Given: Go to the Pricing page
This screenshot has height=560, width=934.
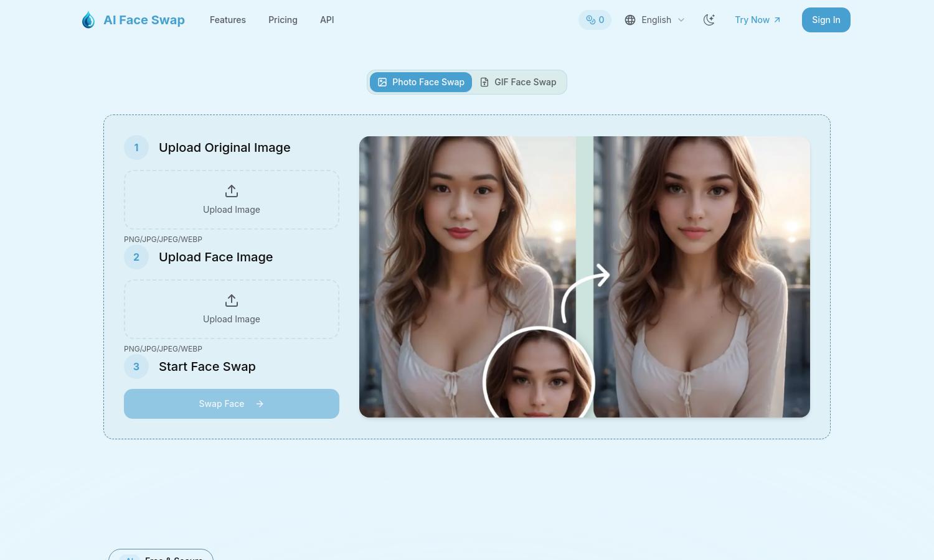Looking at the screenshot, I should 283,20.
